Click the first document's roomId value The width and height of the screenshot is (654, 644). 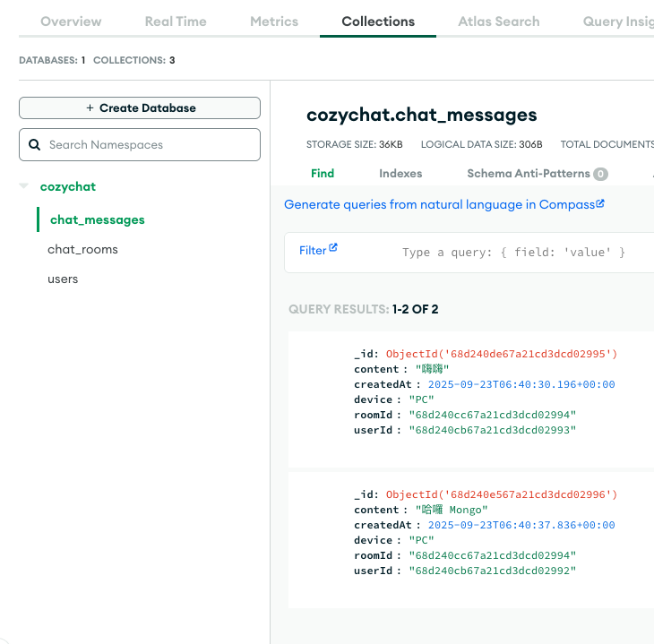[x=492, y=415]
